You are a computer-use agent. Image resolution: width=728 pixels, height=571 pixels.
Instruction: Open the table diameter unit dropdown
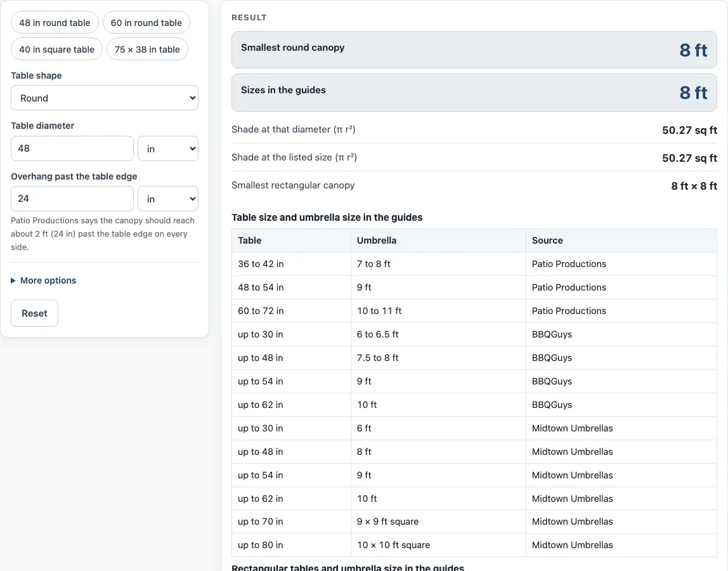point(168,148)
